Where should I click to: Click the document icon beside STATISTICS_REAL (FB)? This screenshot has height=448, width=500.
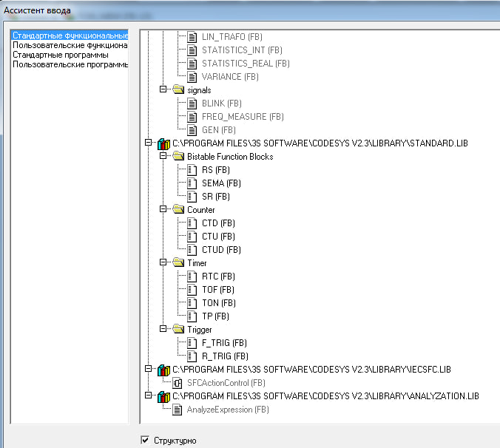[x=192, y=64]
